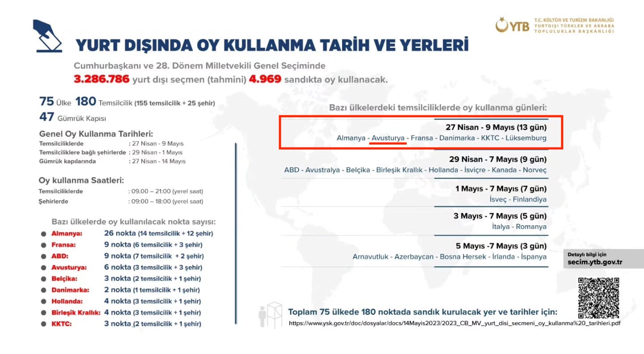Click the ABD '9 nokta' row

point(122,256)
